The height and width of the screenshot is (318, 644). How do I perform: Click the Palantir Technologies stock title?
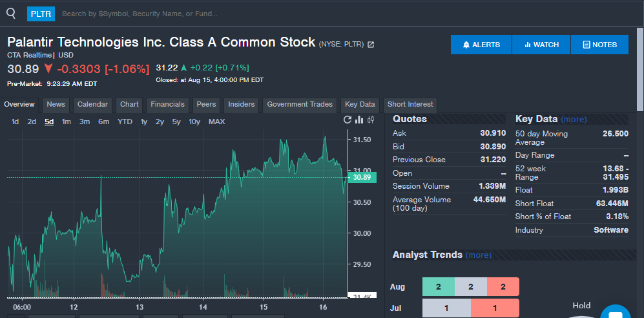coord(161,42)
